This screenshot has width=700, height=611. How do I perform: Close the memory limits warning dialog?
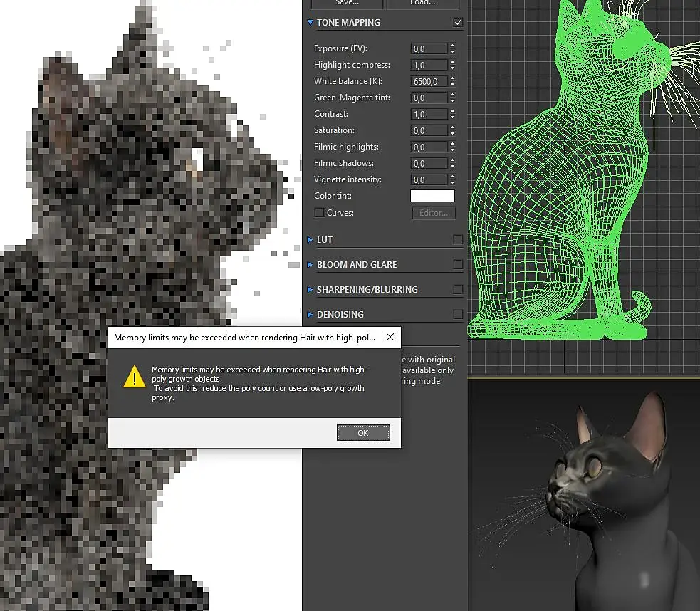[390, 337]
